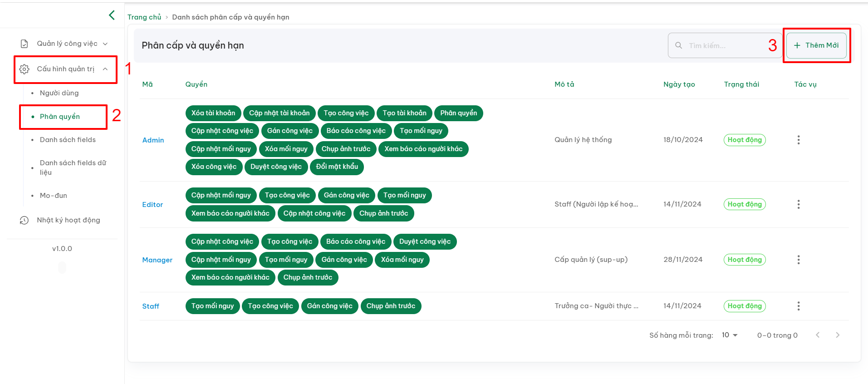868x384 pixels.
Task: Click Staff's Hoạt động status badge
Action: click(x=745, y=306)
